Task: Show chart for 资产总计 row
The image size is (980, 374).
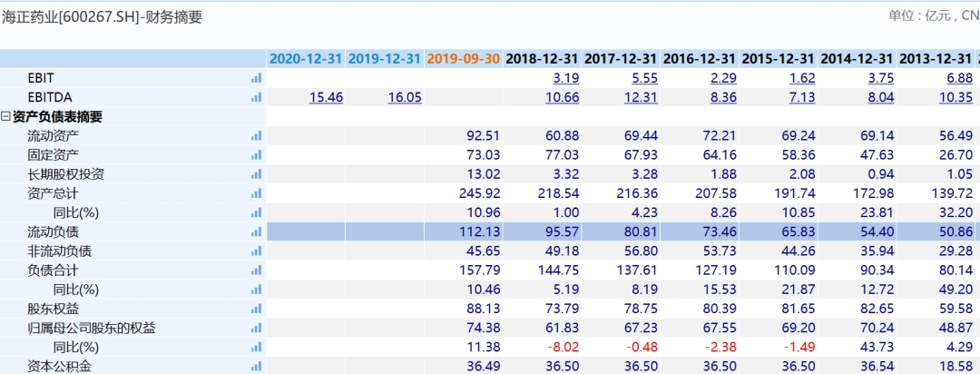Action: 256,194
